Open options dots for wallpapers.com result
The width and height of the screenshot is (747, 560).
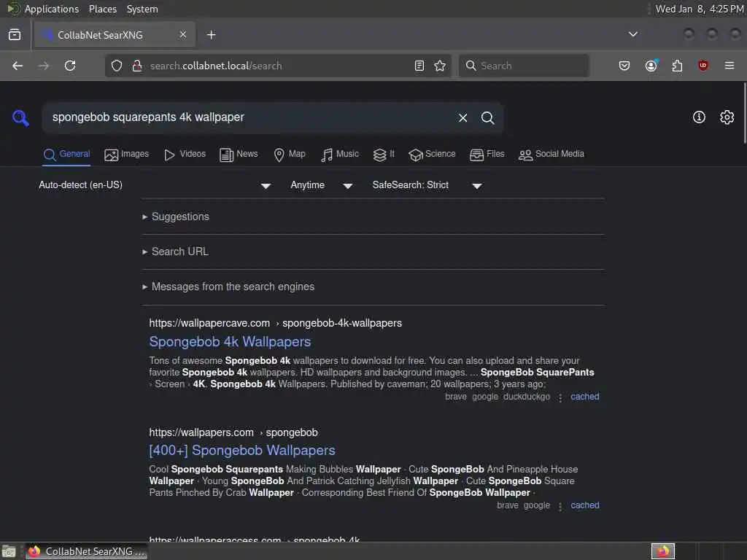(560, 506)
